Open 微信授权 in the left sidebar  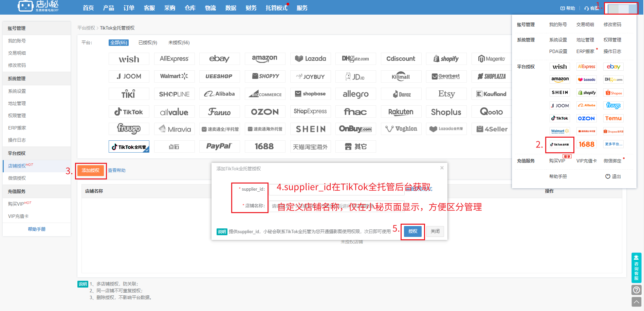pos(17,178)
